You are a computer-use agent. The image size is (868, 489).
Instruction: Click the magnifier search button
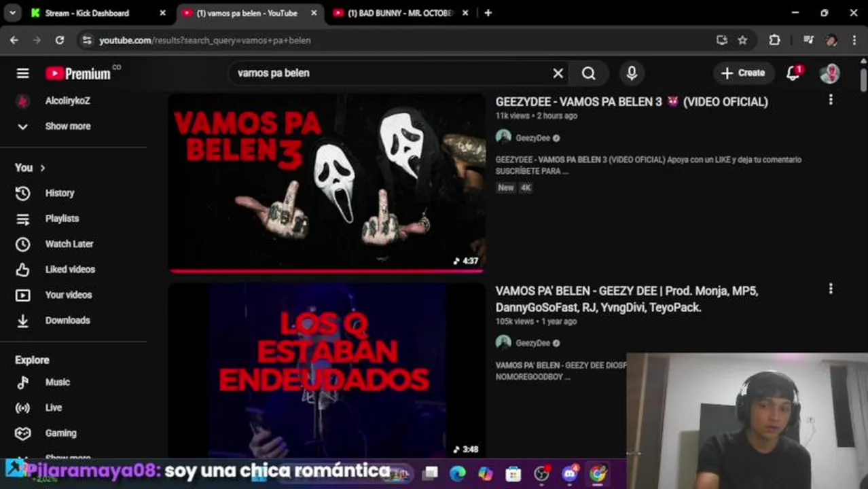pos(589,73)
